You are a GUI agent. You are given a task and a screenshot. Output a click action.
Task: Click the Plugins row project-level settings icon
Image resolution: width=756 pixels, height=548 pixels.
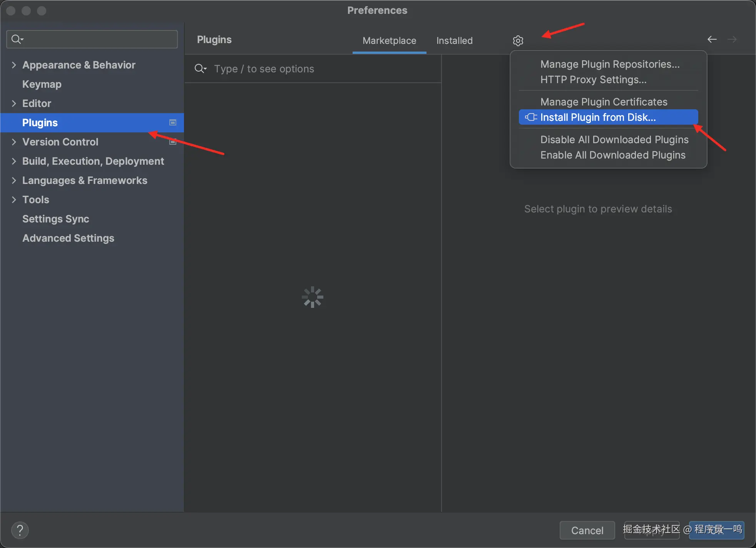click(173, 122)
